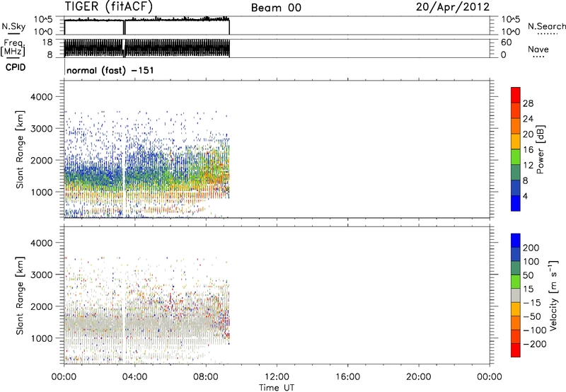The image size is (566, 392).
Task: Click the 'Freq. [MHz]' label
Action: pos(13,48)
